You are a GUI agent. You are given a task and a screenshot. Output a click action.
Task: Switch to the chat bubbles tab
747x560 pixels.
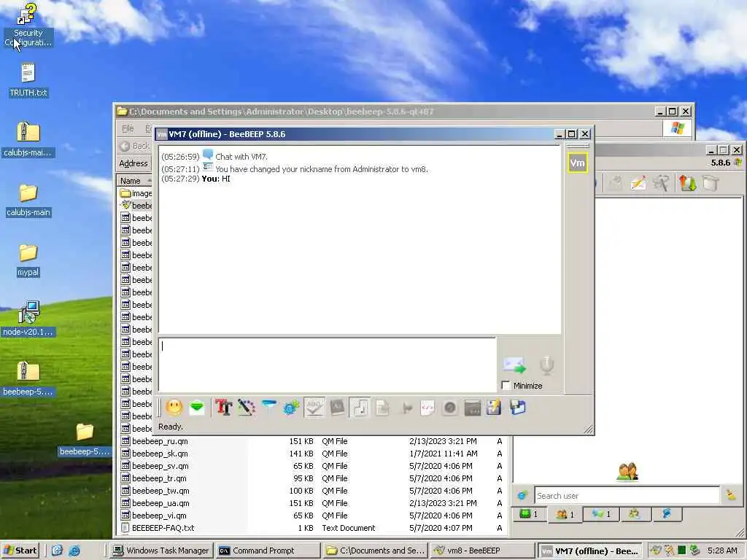click(x=601, y=514)
